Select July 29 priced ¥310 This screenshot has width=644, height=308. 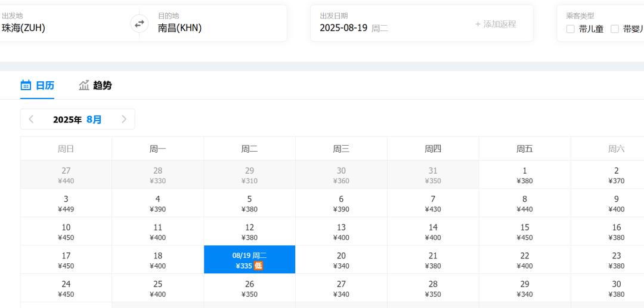(x=249, y=175)
